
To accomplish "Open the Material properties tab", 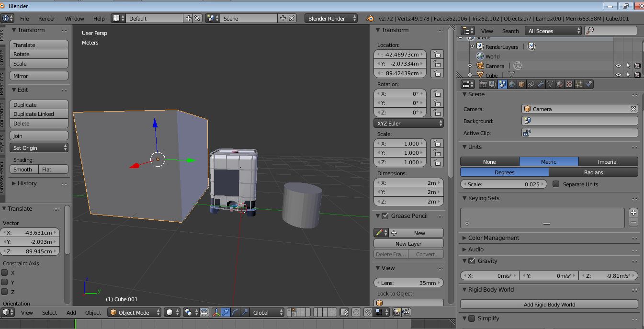I will tap(560, 84).
